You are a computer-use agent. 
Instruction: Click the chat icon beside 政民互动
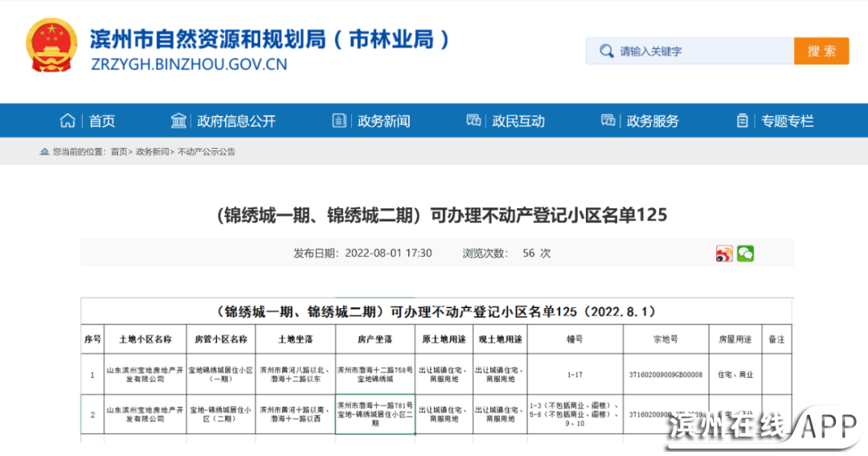tap(474, 121)
